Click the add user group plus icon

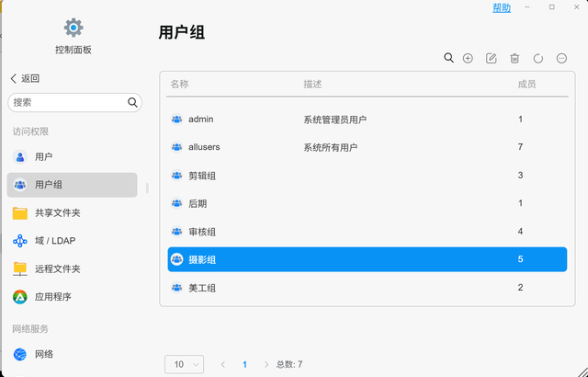pyautogui.click(x=468, y=58)
